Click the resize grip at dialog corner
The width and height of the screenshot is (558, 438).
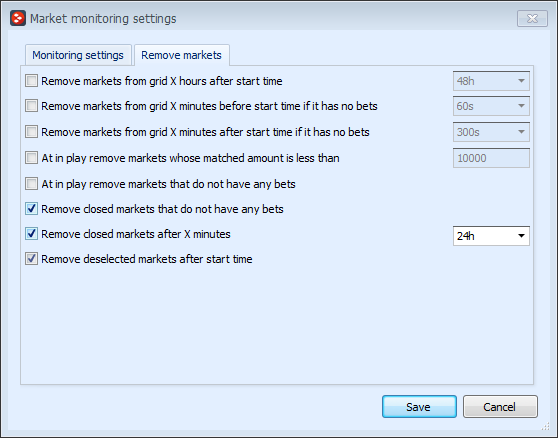point(545,426)
